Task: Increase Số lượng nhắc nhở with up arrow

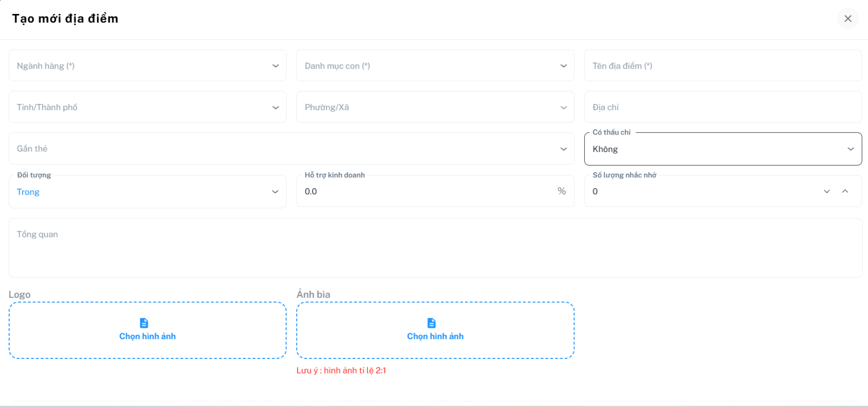Action: [x=845, y=191]
